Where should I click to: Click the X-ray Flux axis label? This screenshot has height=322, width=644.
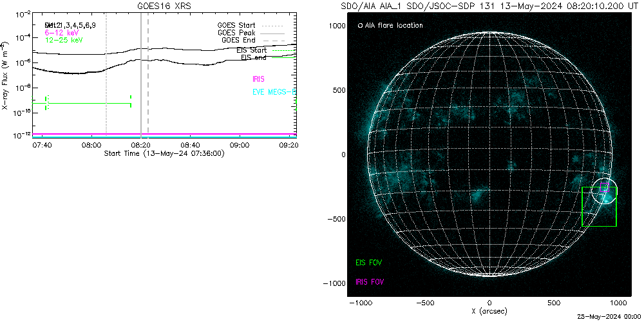tap(5, 75)
